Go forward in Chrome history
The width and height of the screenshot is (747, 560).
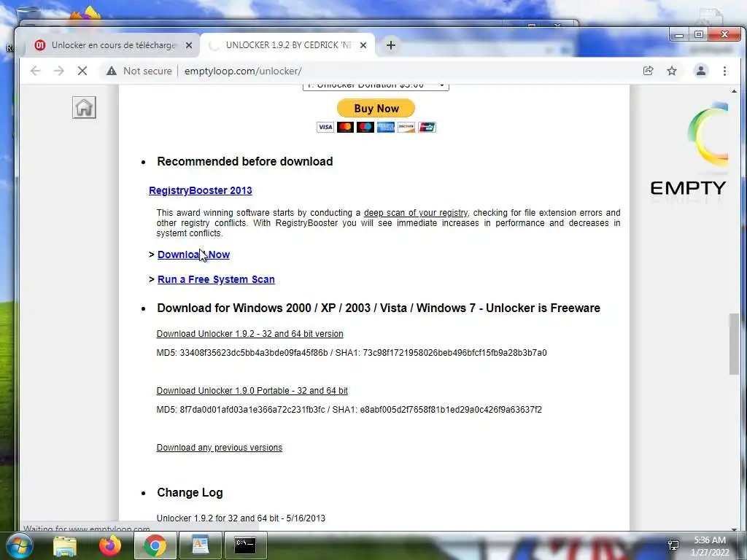coord(58,71)
